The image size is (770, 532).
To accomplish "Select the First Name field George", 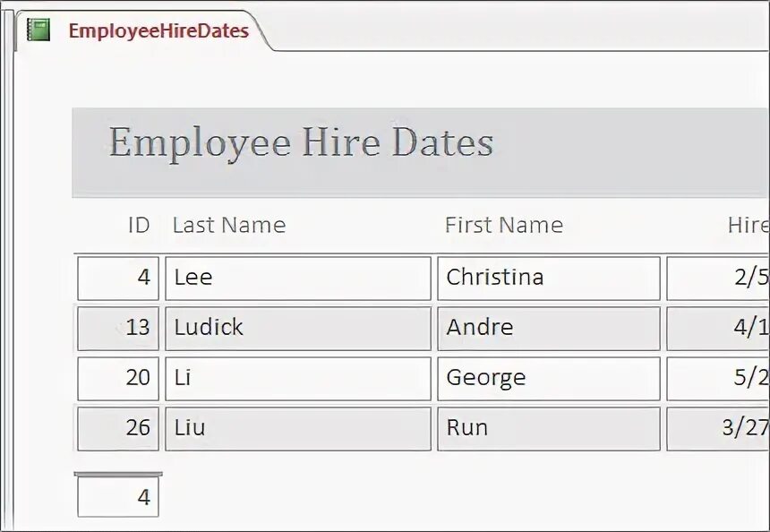I will pos(549,379).
